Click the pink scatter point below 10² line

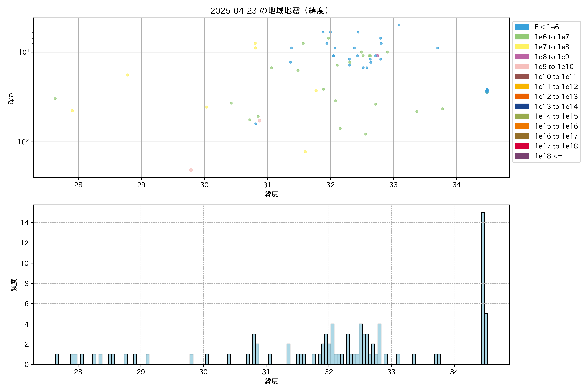click(191, 170)
